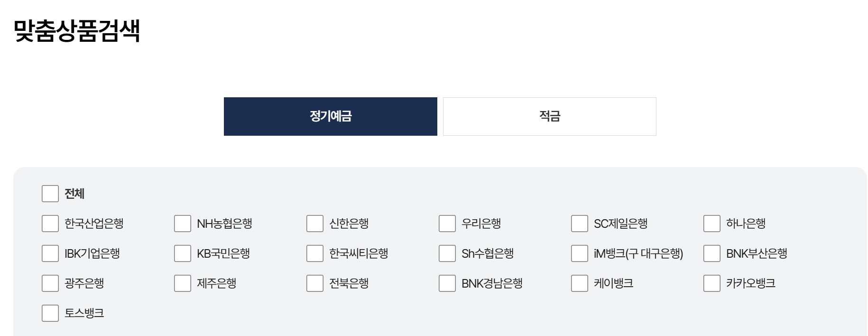868x336 pixels.
Task: Check the 카카오뱅크 checkbox
Action: (711, 283)
